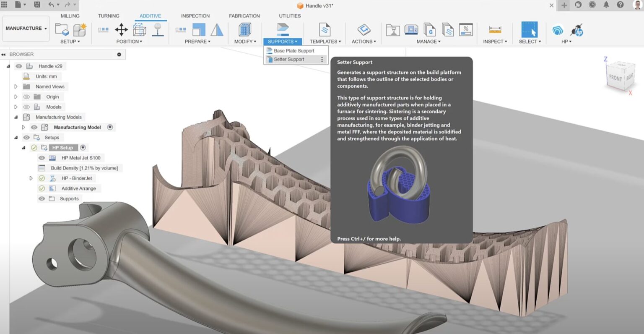Open the Templates dropdown
644x334 pixels.
point(324,41)
